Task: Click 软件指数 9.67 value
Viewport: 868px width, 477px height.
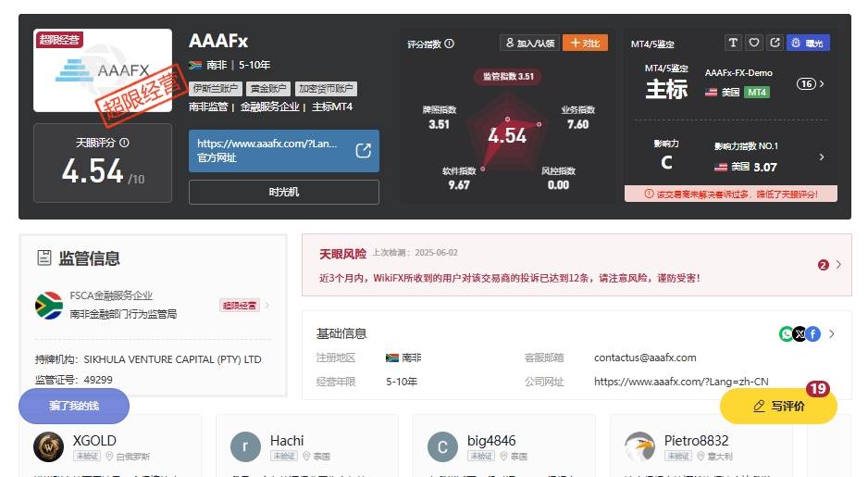Action: [459, 185]
